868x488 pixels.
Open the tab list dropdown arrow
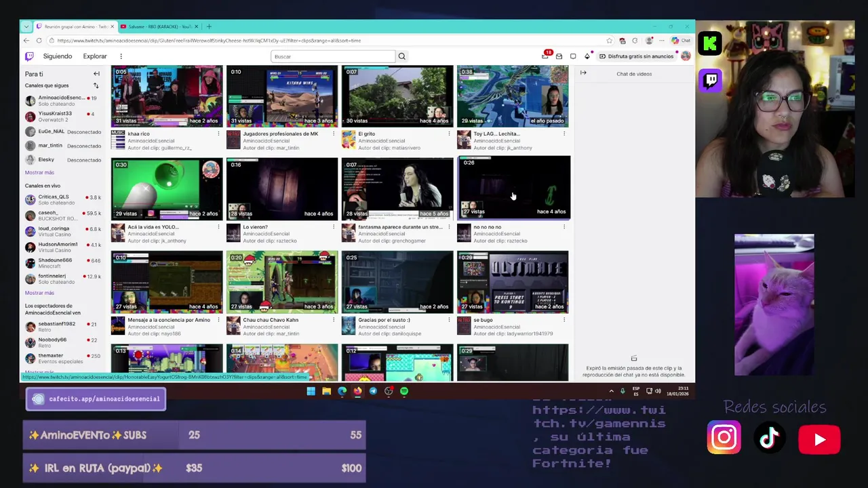pyautogui.click(x=26, y=26)
